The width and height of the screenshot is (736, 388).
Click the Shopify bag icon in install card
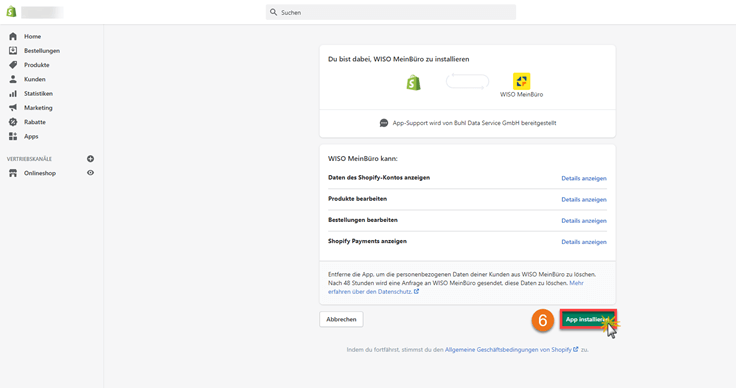click(414, 83)
